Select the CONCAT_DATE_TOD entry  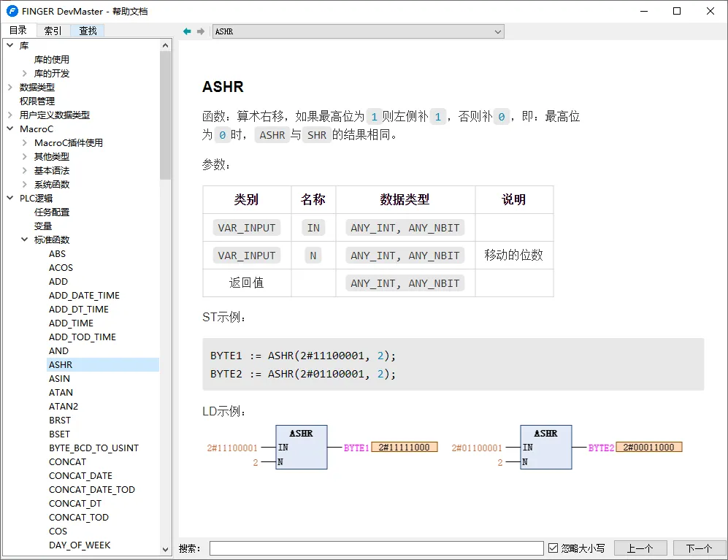point(92,490)
